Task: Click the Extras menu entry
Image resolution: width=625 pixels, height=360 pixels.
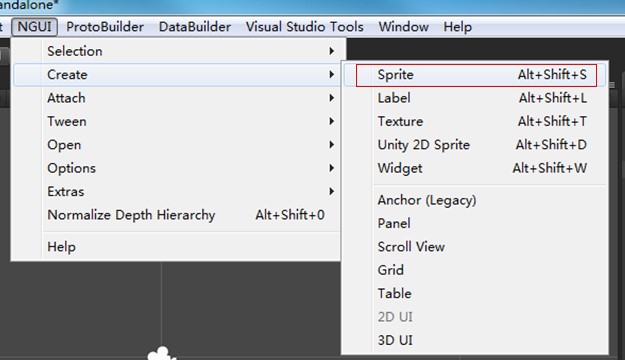Action: tap(176, 191)
